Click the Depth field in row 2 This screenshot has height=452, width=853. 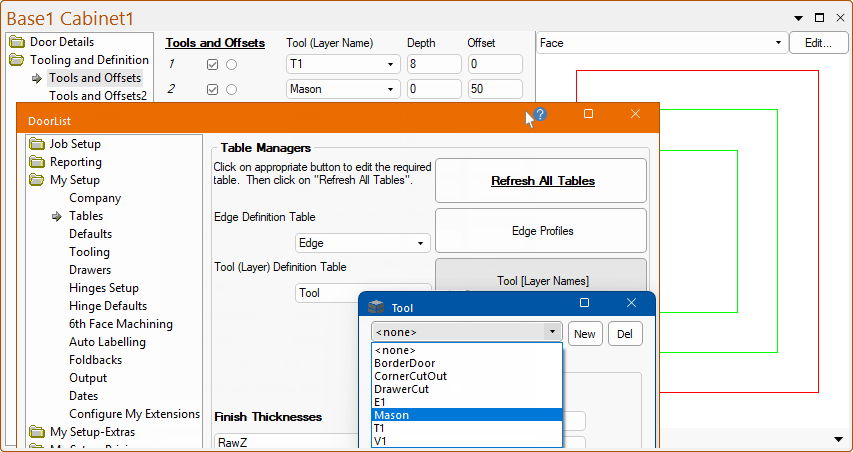click(434, 89)
